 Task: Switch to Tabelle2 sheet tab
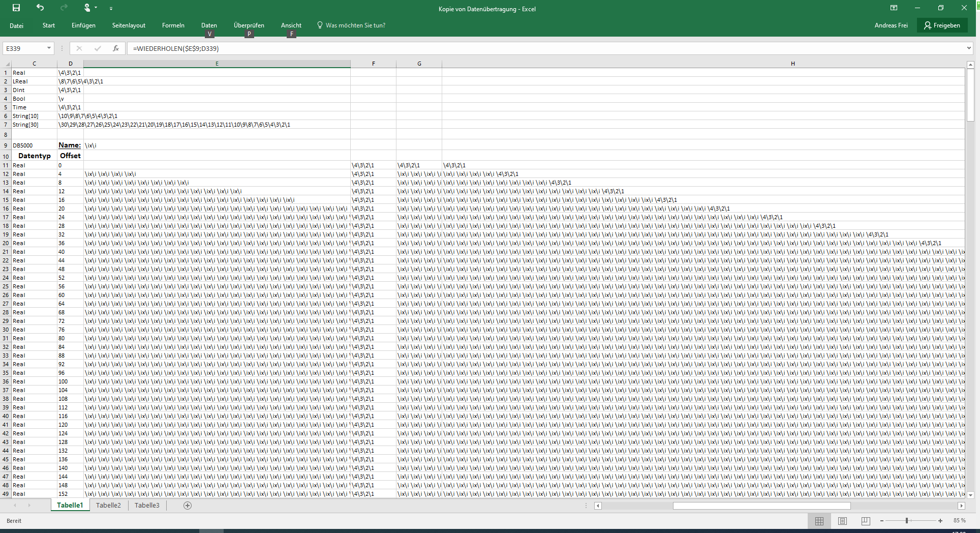tap(108, 506)
